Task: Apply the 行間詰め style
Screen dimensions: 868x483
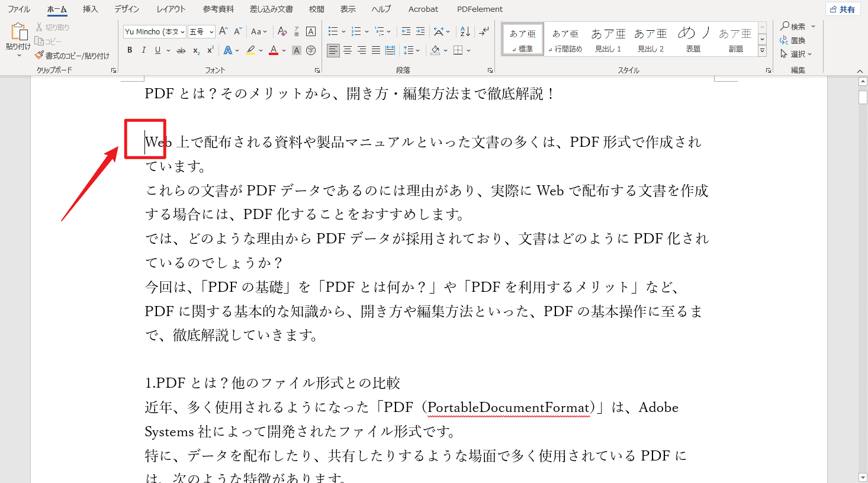Action: 565,39
